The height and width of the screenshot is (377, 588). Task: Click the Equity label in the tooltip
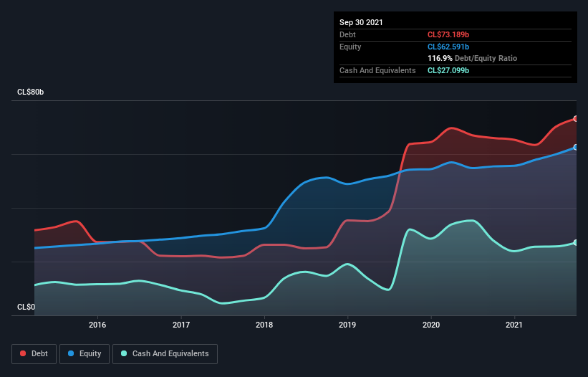tap(350, 47)
